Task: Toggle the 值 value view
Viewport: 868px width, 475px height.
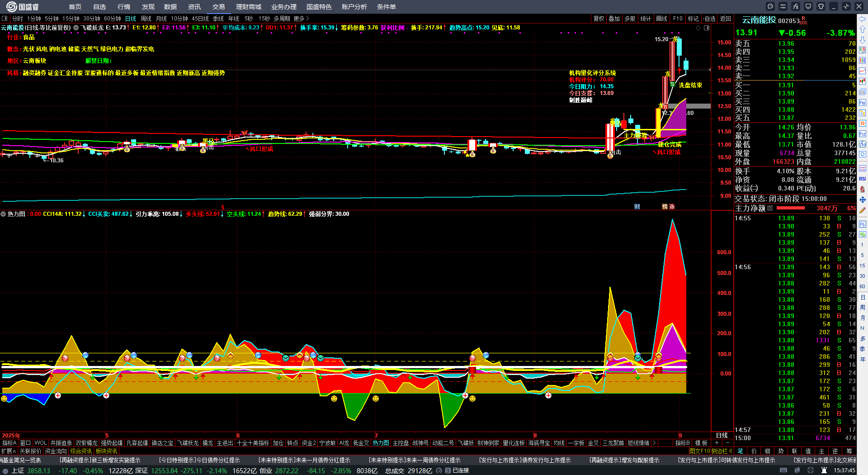Action: coord(808,451)
